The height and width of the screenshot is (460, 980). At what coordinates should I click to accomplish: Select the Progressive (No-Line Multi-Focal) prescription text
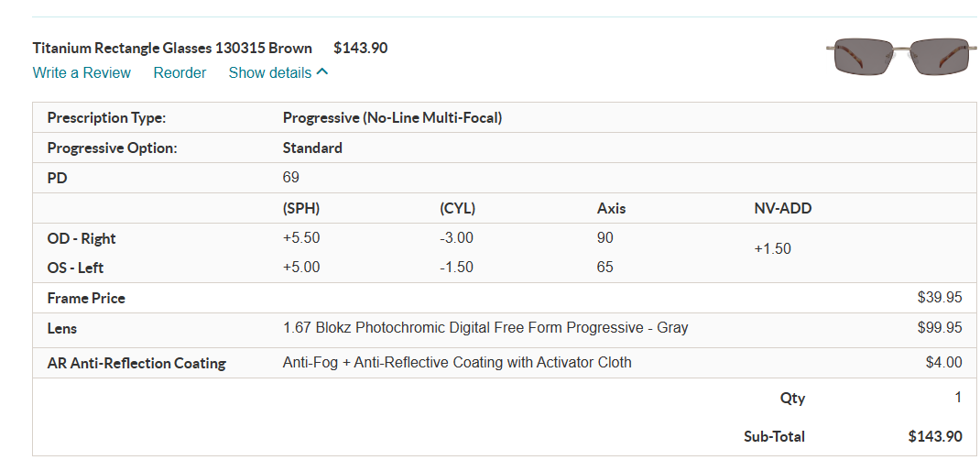pyautogui.click(x=392, y=117)
